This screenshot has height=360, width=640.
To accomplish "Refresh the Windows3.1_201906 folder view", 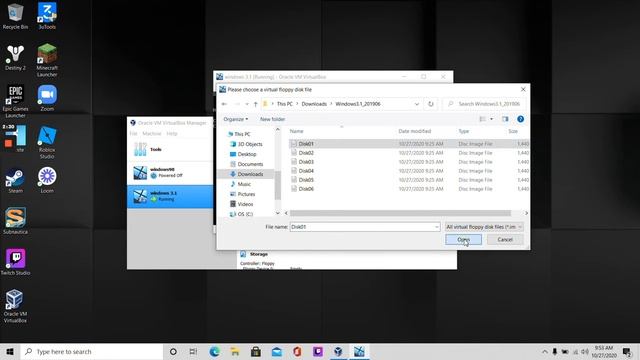I will click(x=431, y=104).
